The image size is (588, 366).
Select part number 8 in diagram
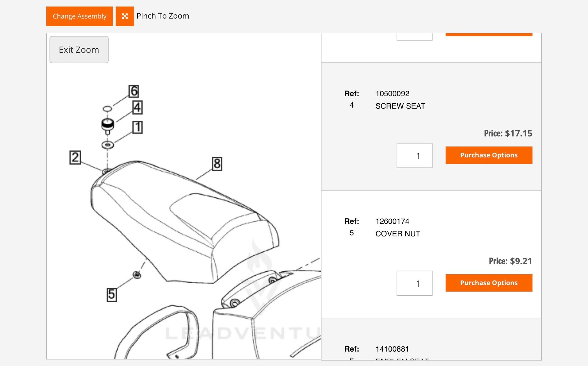pyautogui.click(x=217, y=164)
